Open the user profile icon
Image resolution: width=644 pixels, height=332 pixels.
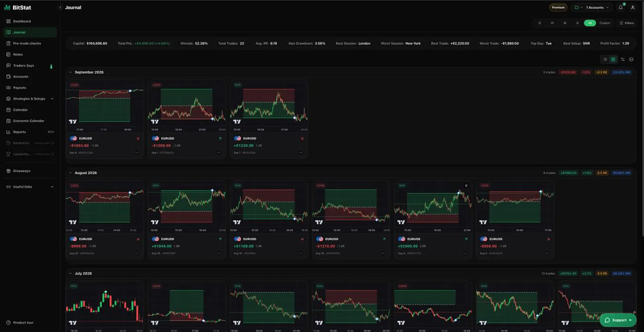[x=633, y=7]
